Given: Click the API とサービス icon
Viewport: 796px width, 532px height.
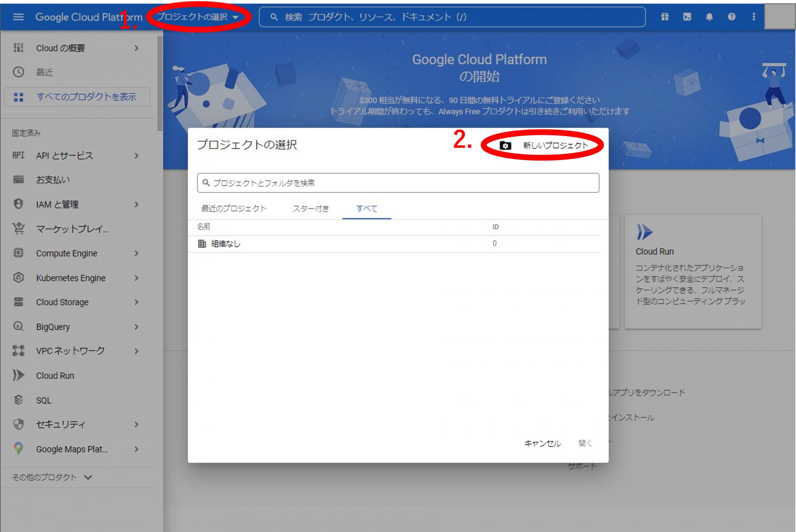Looking at the screenshot, I should pyautogui.click(x=18, y=155).
